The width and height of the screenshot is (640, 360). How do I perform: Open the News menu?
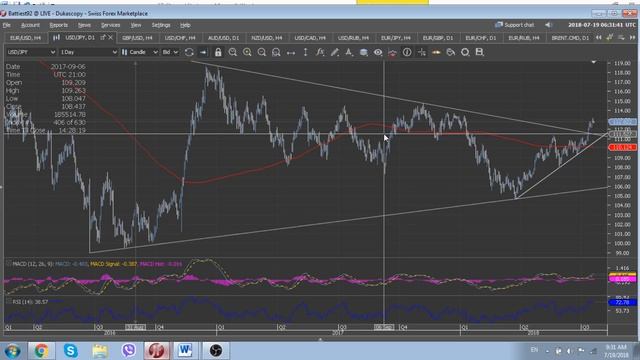(84, 25)
